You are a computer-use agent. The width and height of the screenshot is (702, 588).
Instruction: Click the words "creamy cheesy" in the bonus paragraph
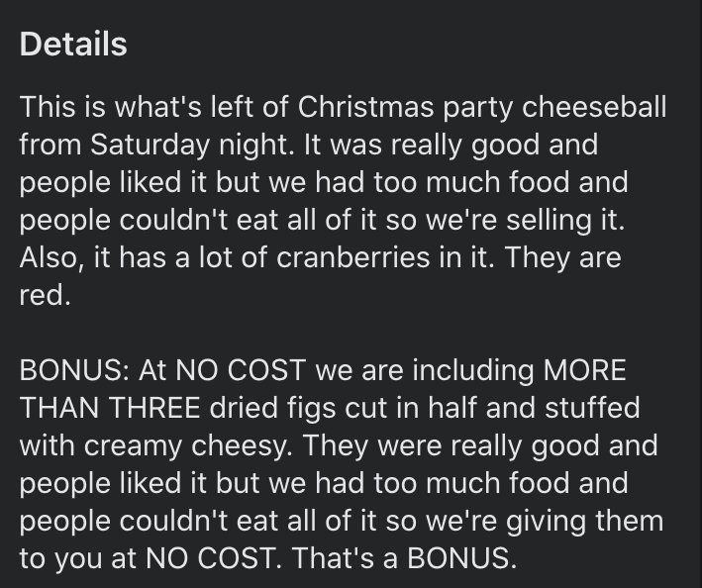pos(187,445)
